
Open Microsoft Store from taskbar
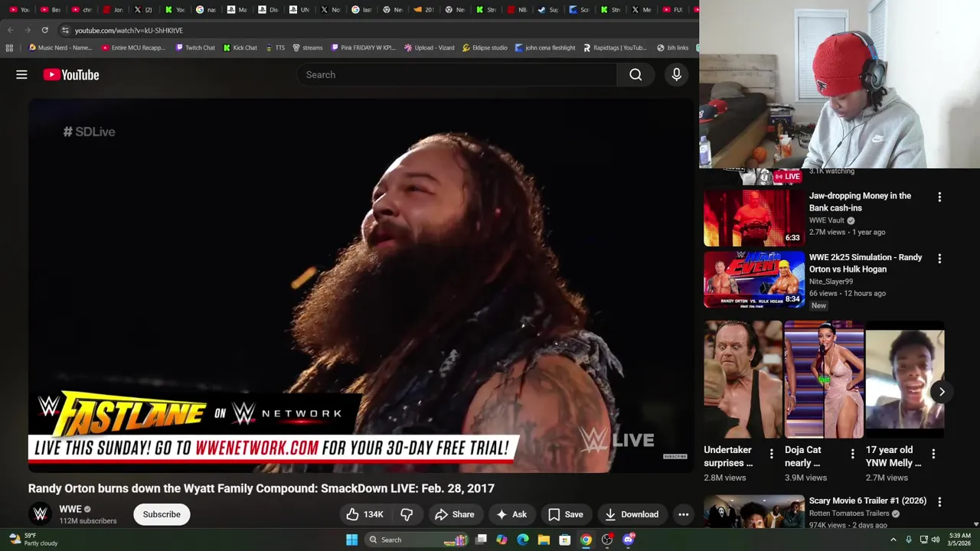coord(564,540)
